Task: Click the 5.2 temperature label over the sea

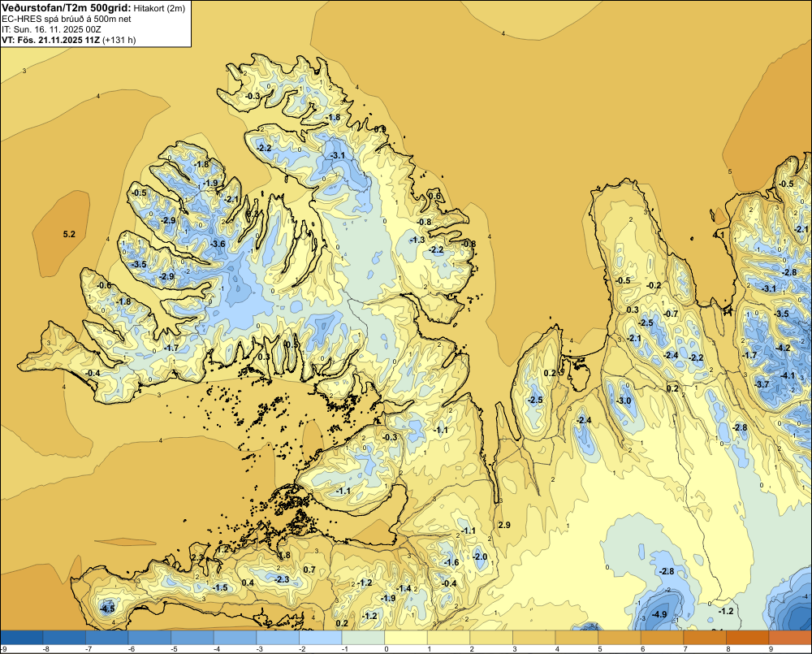Action: pos(69,234)
